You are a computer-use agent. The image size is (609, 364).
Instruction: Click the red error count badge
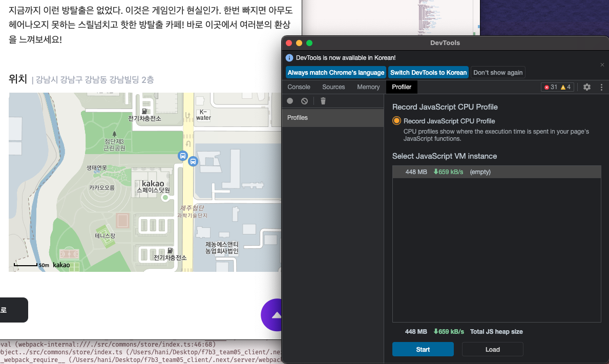(x=551, y=87)
